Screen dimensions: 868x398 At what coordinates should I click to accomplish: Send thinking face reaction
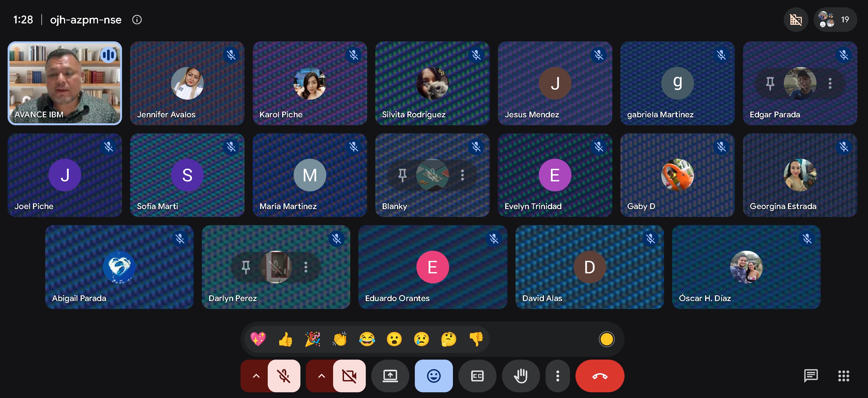click(449, 339)
